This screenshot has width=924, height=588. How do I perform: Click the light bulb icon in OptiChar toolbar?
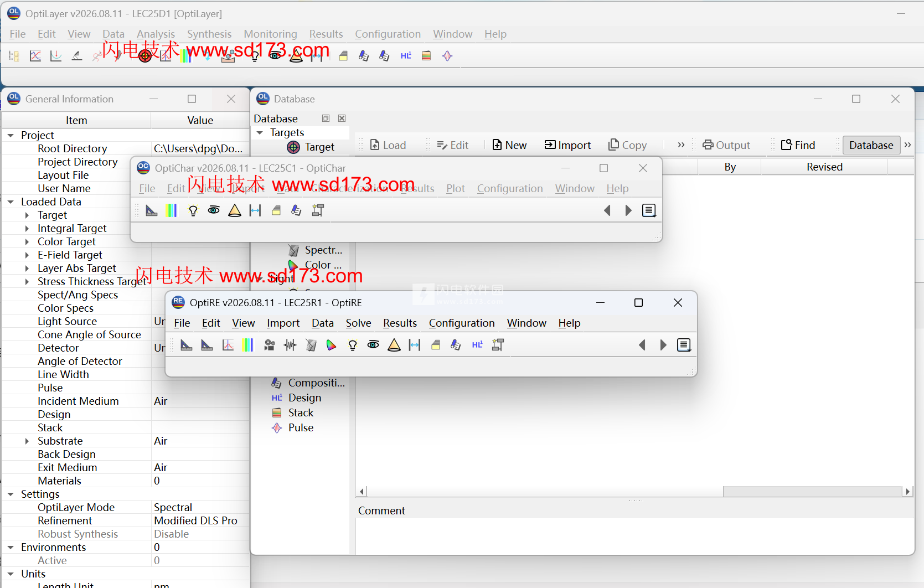pyautogui.click(x=193, y=210)
